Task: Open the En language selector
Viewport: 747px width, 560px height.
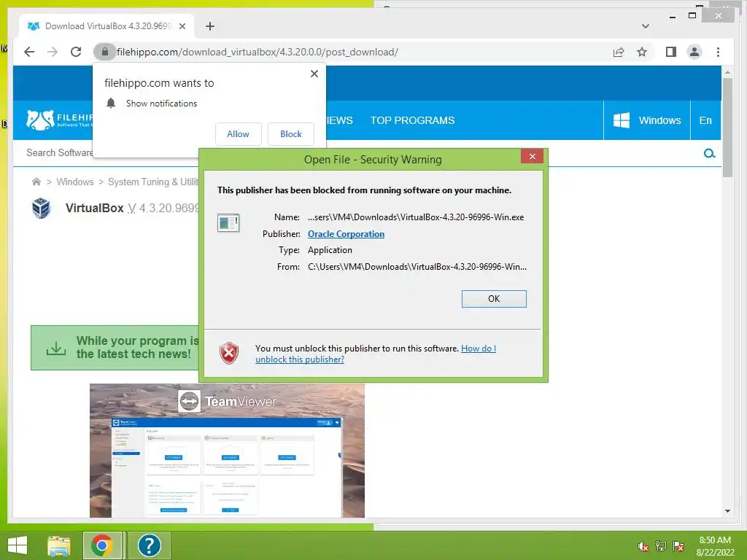Action: [705, 120]
